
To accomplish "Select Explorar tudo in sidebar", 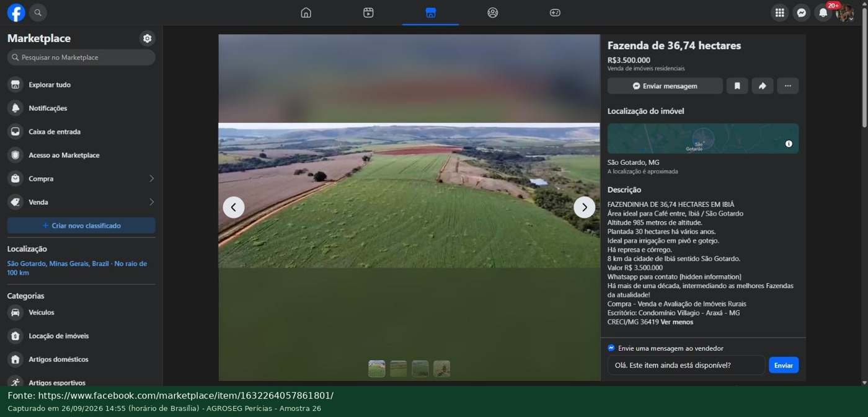I will pos(81,85).
